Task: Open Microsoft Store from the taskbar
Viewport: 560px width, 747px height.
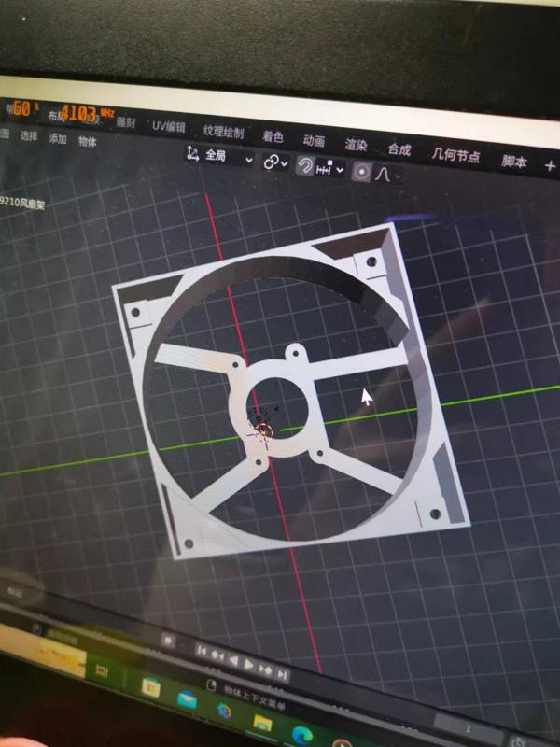Action: click(x=150, y=687)
